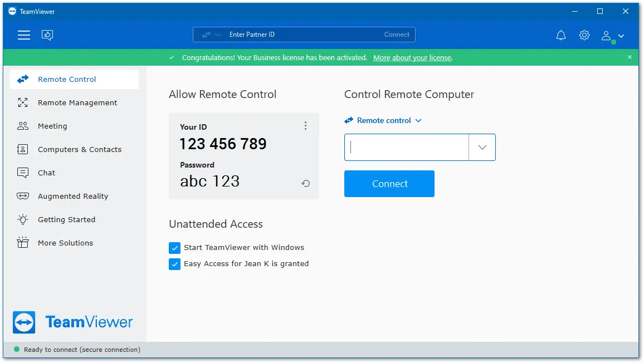Screen dimensions: 644x363
Task: Dismiss the license activation banner
Action: pos(630,57)
